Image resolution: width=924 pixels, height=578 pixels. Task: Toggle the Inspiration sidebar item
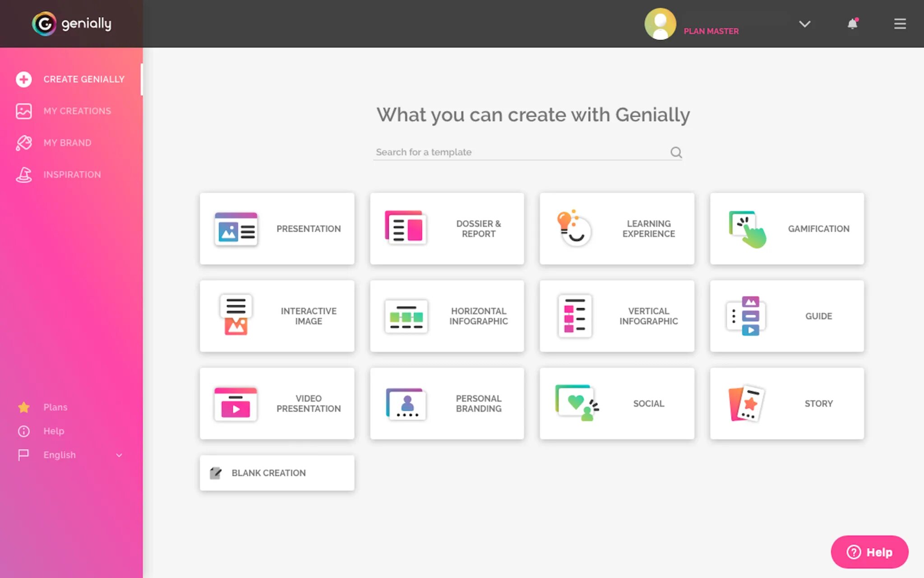(x=72, y=174)
